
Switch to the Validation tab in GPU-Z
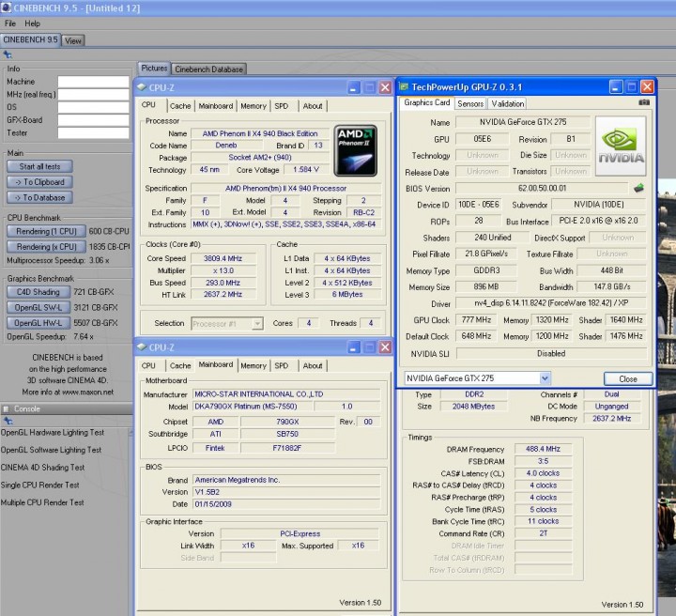tap(507, 103)
